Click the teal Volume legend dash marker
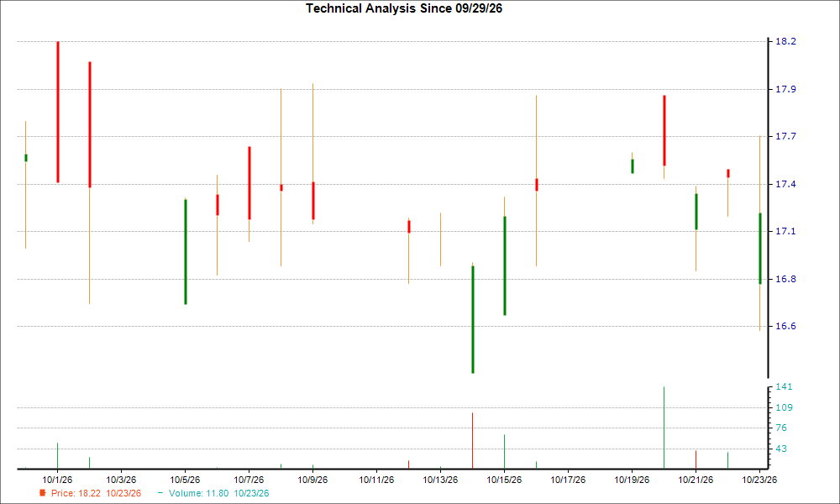The width and height of the screenshot is (840, 504). point(160,493)
